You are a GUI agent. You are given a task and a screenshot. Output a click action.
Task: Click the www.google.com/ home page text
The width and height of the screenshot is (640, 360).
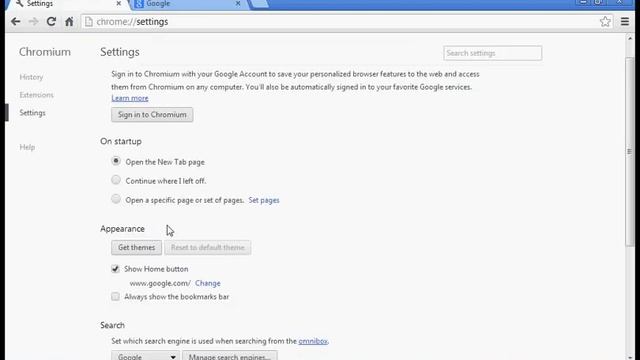(x=160, y=283)
